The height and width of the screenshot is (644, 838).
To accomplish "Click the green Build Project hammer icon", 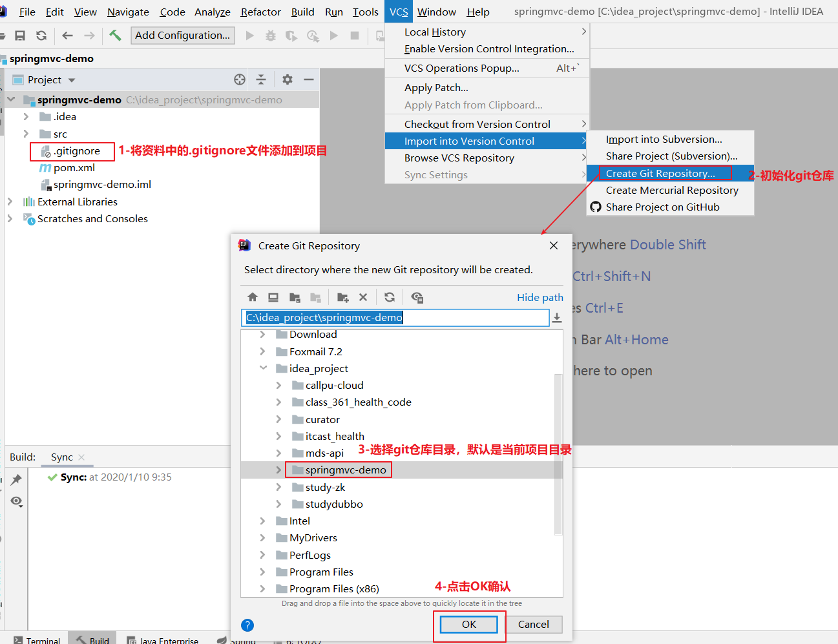I will point(115,36).
